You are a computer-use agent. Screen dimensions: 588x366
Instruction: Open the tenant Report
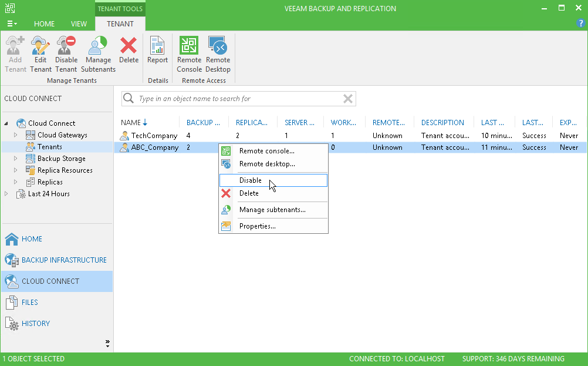coord(157,49)
